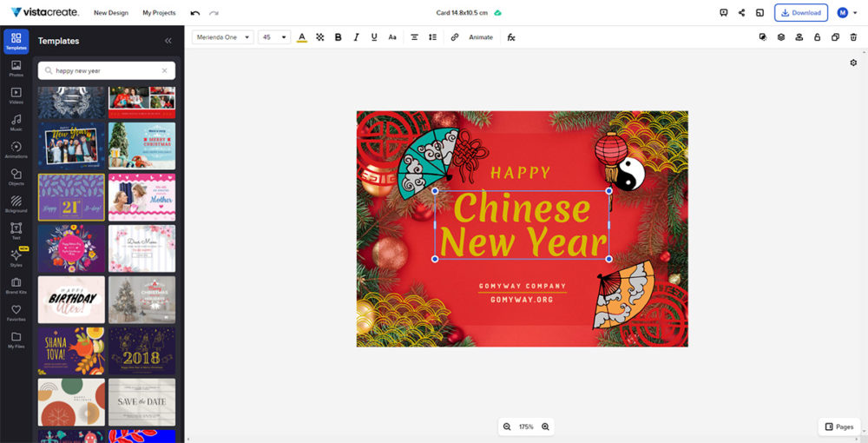Delete the selected element
Screen dimensions: 868x443
[853, 37]
